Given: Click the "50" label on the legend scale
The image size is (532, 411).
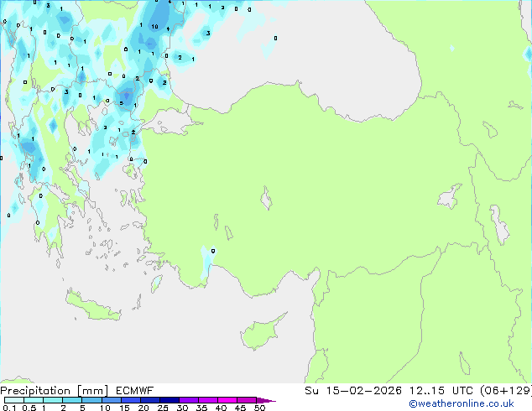Looking at the screenshot, I should click(x=259, y=408).
